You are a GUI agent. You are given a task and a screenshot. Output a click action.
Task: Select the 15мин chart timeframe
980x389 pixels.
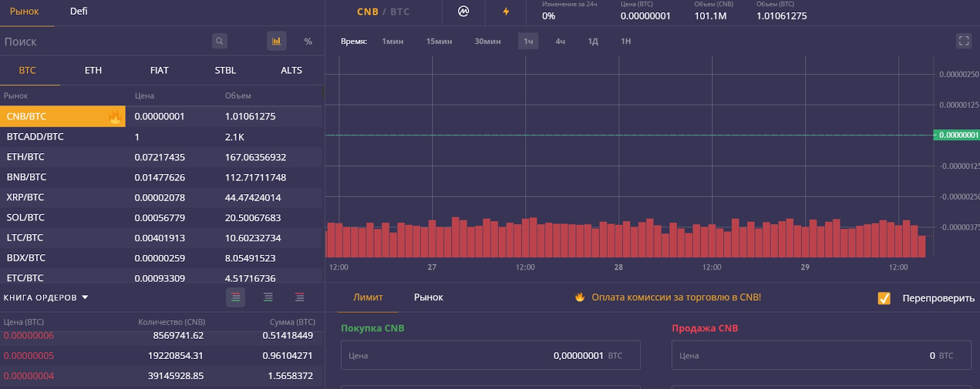click(x=439, y=41)
